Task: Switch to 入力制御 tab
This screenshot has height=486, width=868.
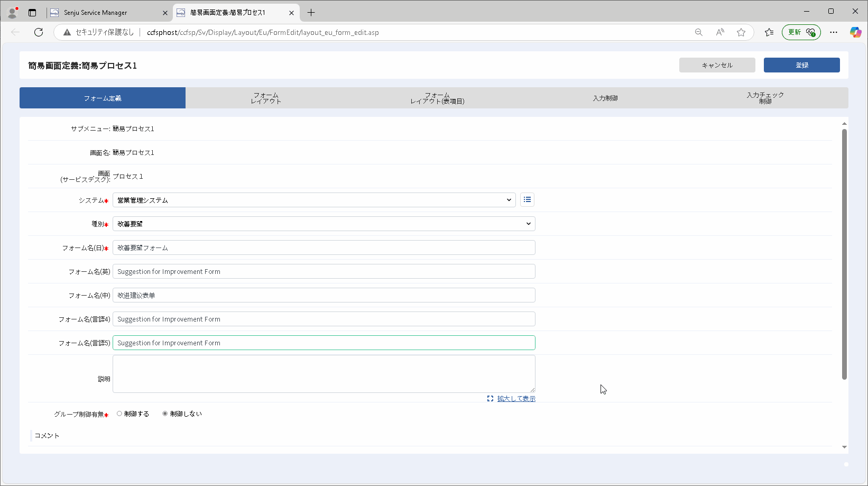Action: pos(605,98)
